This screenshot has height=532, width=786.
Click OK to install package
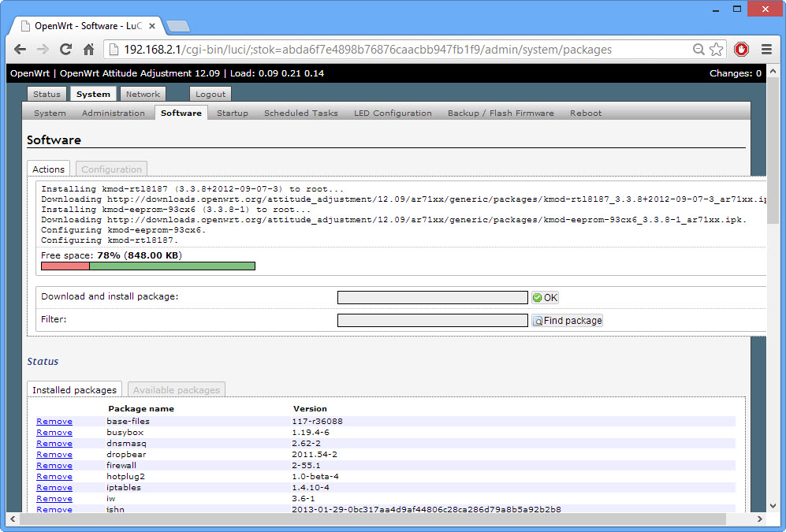point(546,298)
